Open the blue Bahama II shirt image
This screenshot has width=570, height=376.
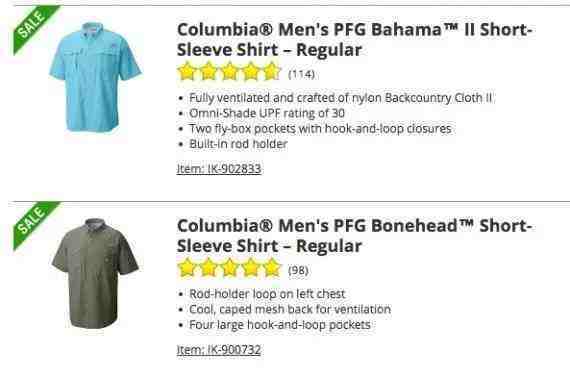point(95,77)
